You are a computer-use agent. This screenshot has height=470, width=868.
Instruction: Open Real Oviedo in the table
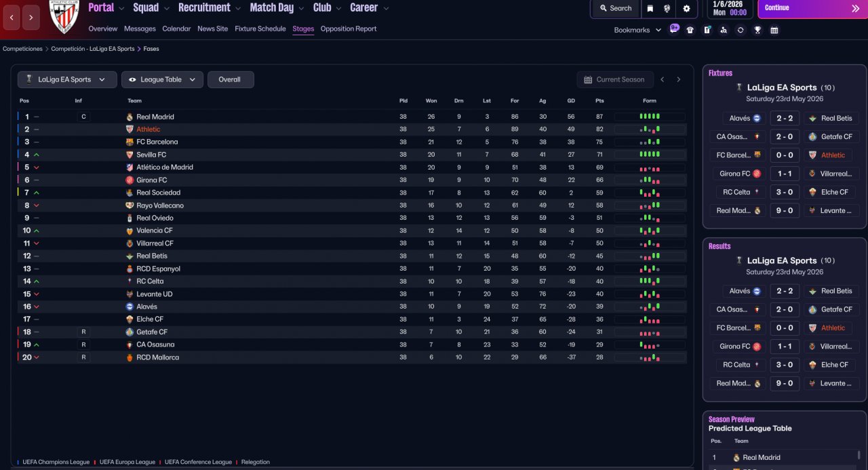click(155, 218)
